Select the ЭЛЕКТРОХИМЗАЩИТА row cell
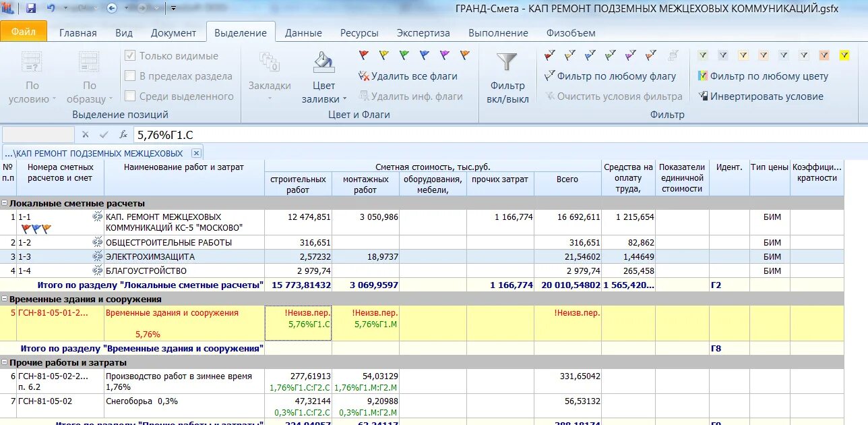This screenshot has width=868, height=425. (x=184, y=256)
